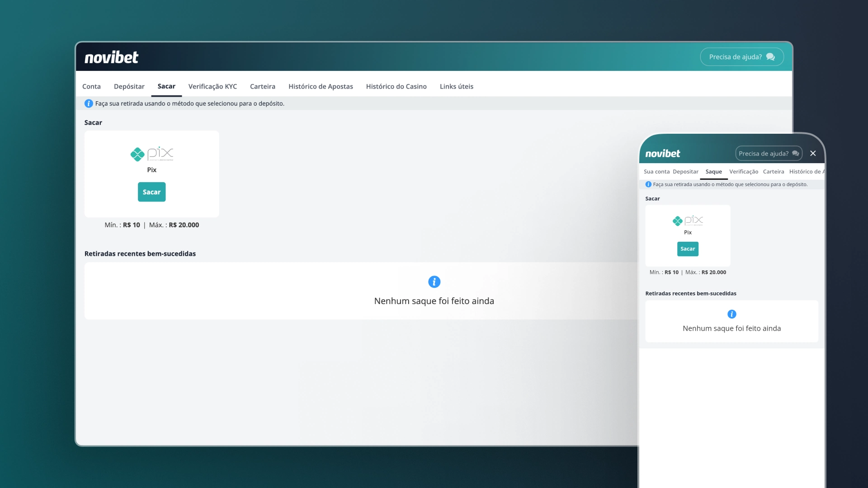Click the novibet logo in desktop header
Image resolution: width=868 pixels, height=488 pixels.
click(111, 57)
